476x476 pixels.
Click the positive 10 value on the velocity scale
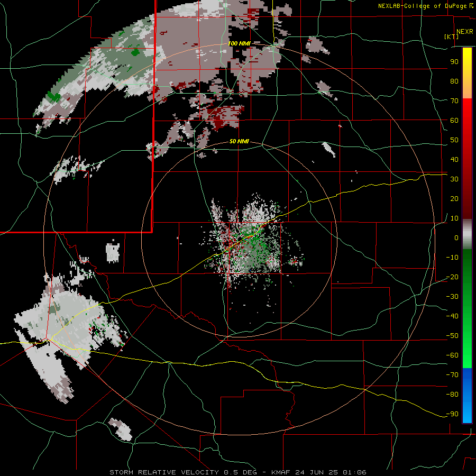pyautogui.click(x=454, y=218)
